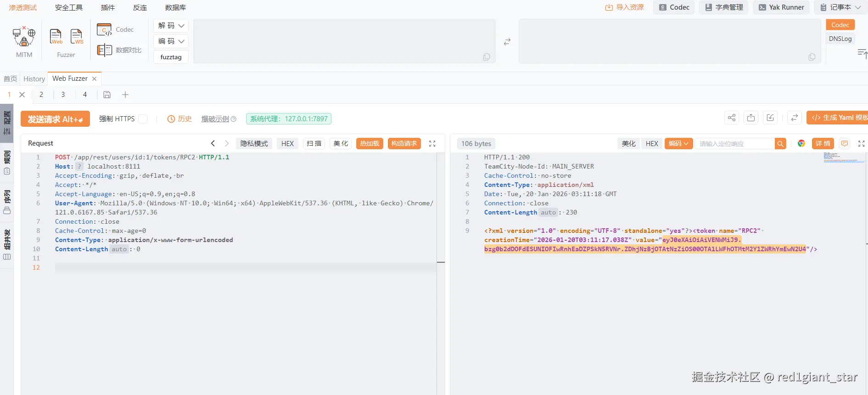Open response in Chrome browser icon

[801, 144]
